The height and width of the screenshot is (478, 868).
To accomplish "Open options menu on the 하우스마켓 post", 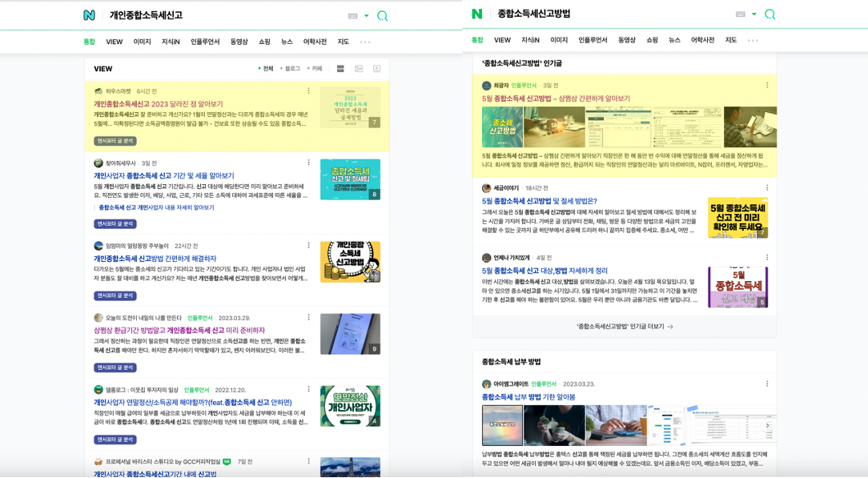I will coord(309,90).
